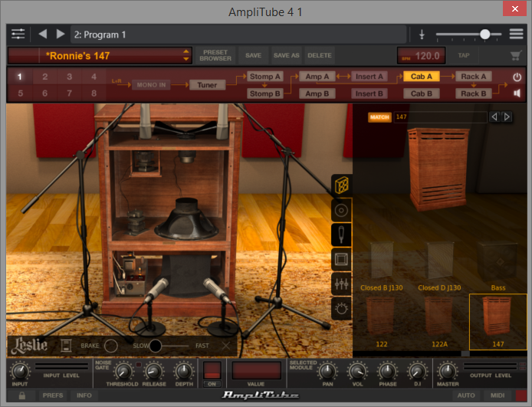Select the 122 Leslie cabinet thumbnail

[x=382, y=322]
